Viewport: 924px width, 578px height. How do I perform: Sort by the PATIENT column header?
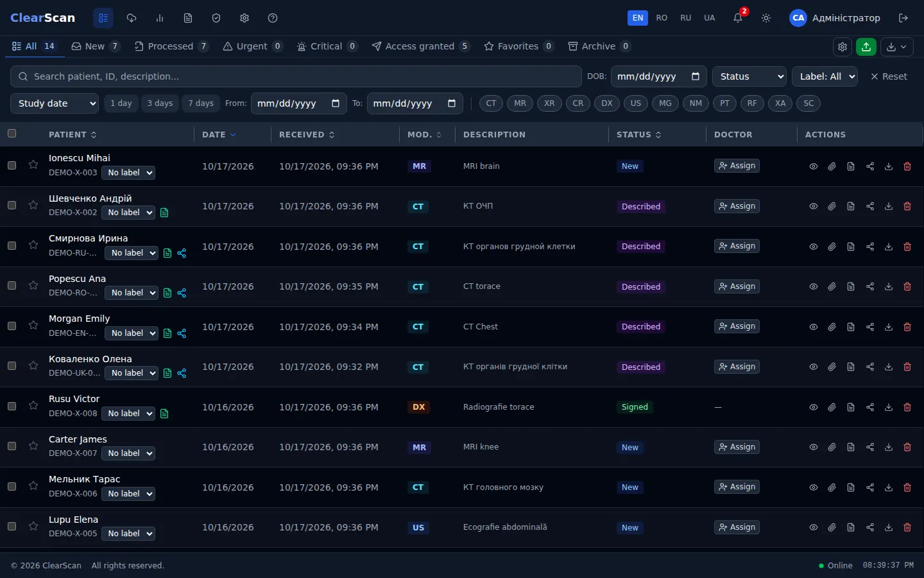(x=73, y=135)
